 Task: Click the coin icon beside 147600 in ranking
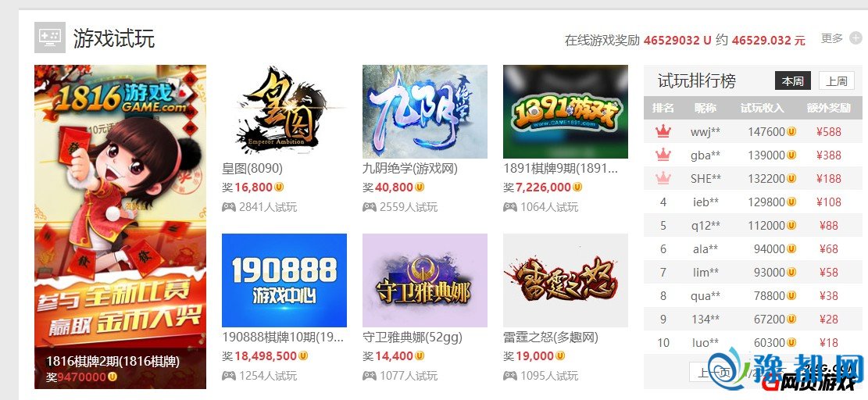click(791, 132)
